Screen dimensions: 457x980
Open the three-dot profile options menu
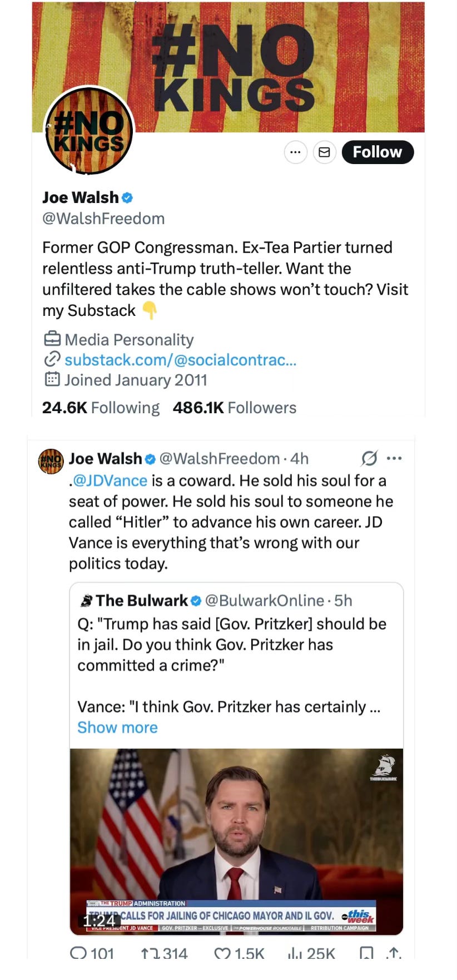295,152
